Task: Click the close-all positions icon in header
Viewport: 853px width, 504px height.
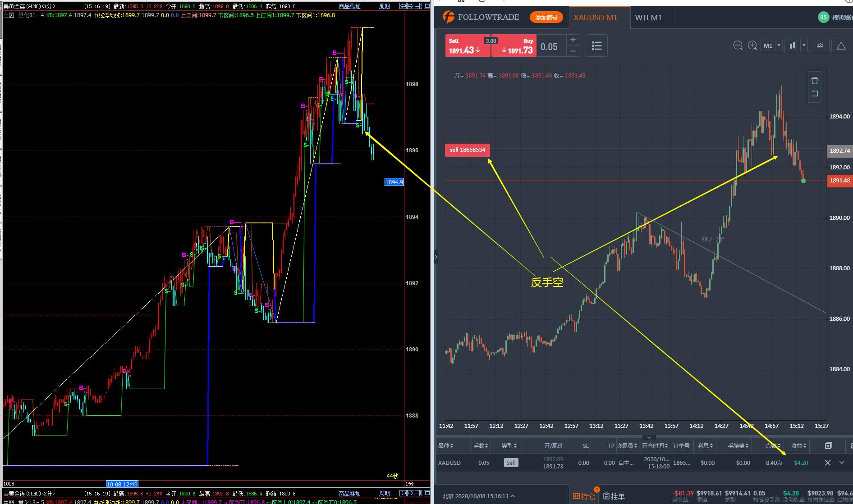Action: tap(828, 445)
